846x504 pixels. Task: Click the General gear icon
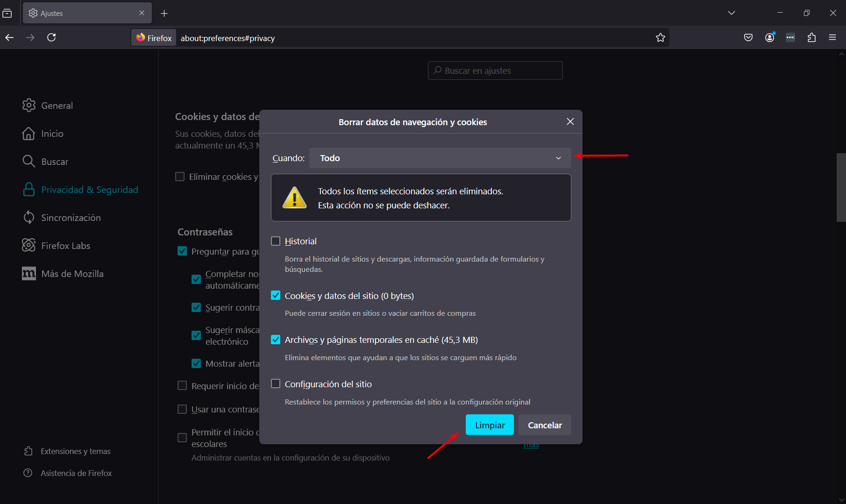(29, 105)
